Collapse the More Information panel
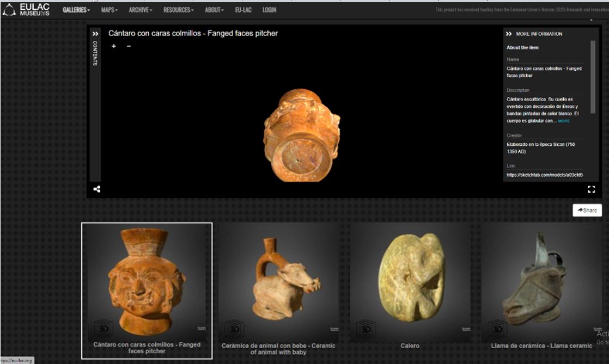The height and width of the screenshot is (364, 609). pos(509,34)
